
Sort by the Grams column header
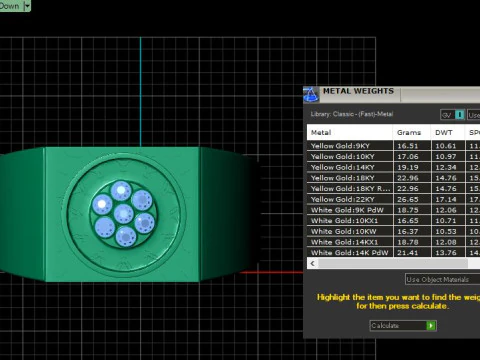[411, 132]
